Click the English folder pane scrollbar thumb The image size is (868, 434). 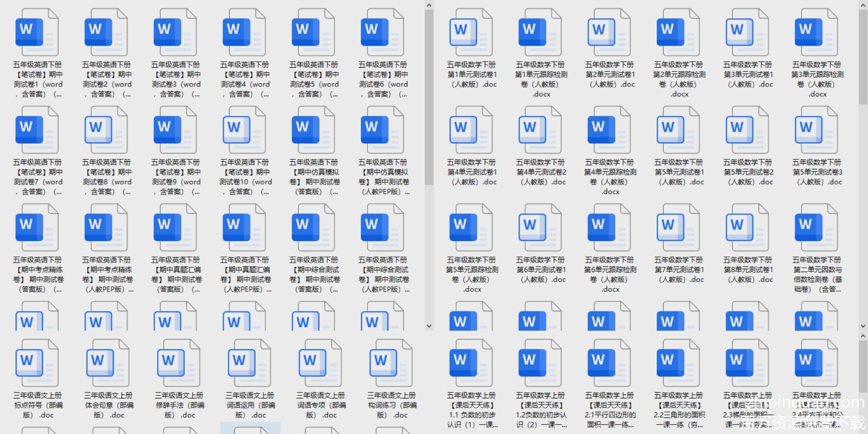[429, 97]
